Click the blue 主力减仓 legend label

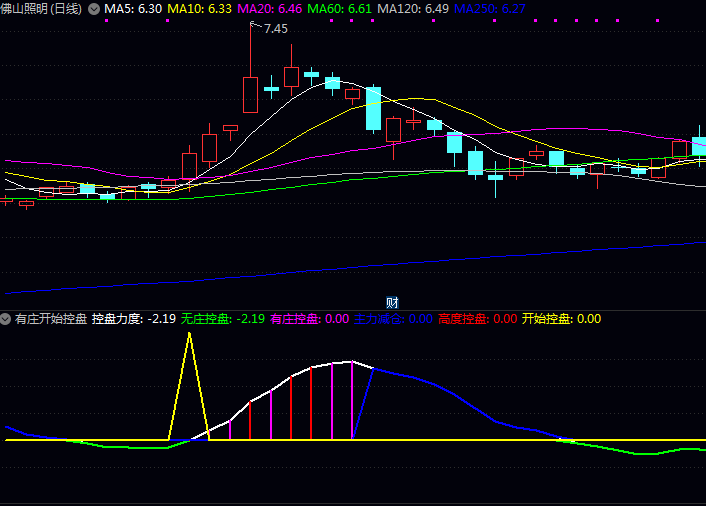393,319
